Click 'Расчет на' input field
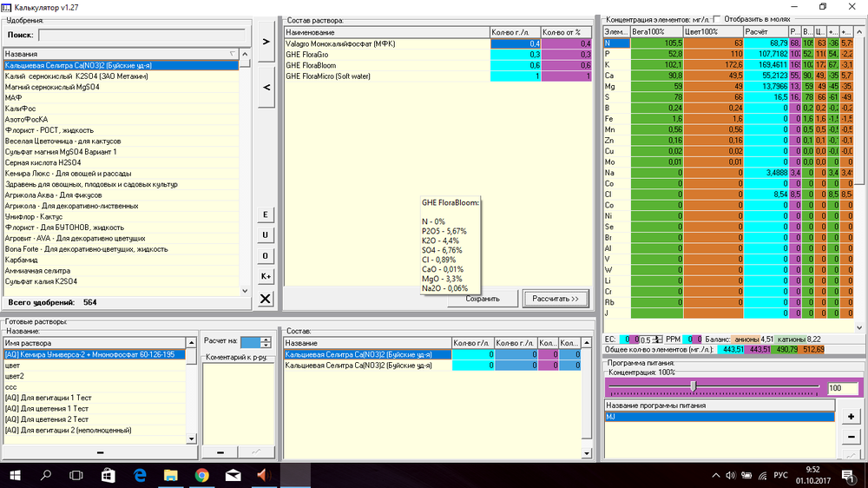The image size is (868, 488). [x=250, y=342]
